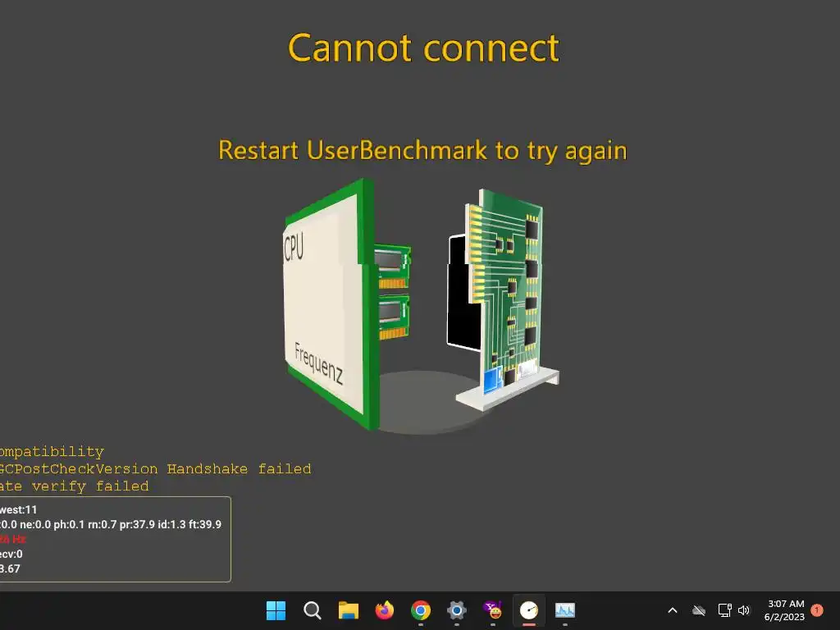The image size is (840, 630).
Task: Open network status tray icon
Action: coord(725,610)
